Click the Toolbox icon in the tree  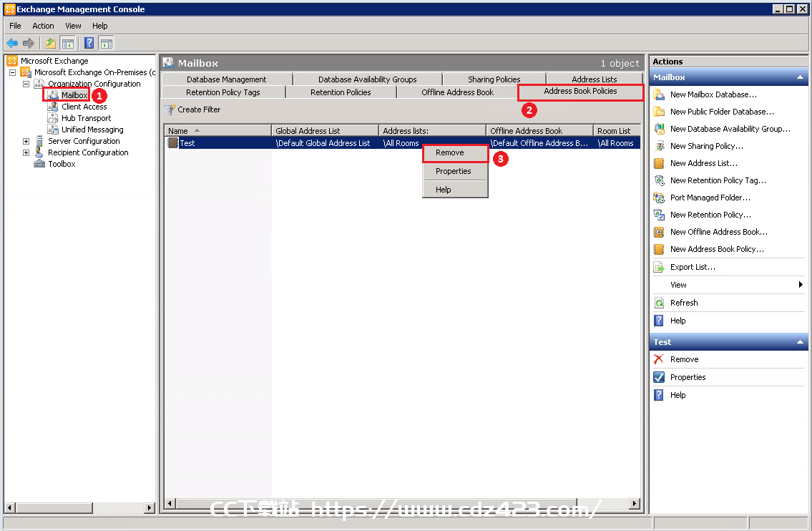click(x=39, y=164)
